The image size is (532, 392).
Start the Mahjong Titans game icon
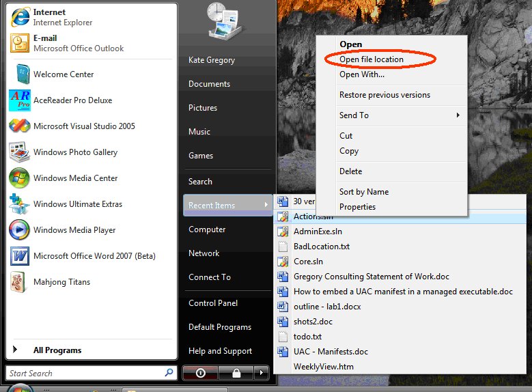[x=18, y=281]
